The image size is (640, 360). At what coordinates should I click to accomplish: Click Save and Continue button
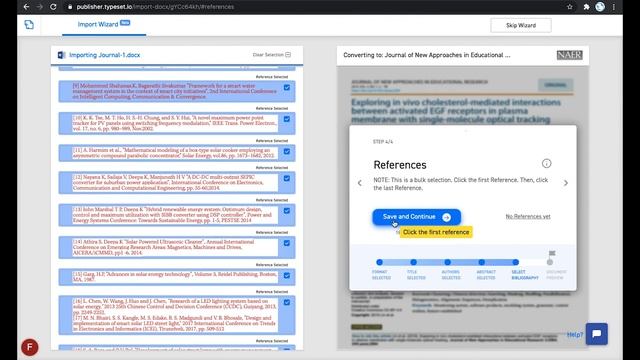pyautogui.click(x=416, y=217)
